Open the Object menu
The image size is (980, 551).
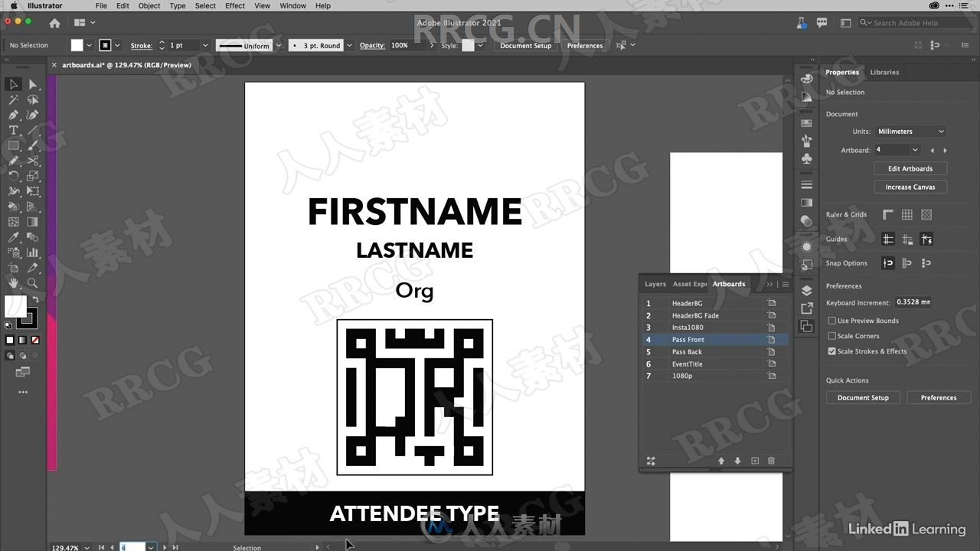(149, 5)
